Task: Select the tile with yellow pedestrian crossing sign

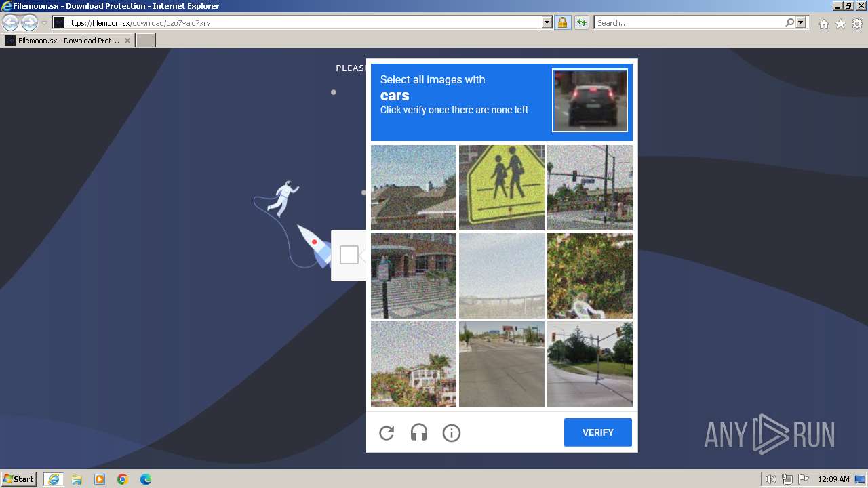Action: click(x=502, y=188)
